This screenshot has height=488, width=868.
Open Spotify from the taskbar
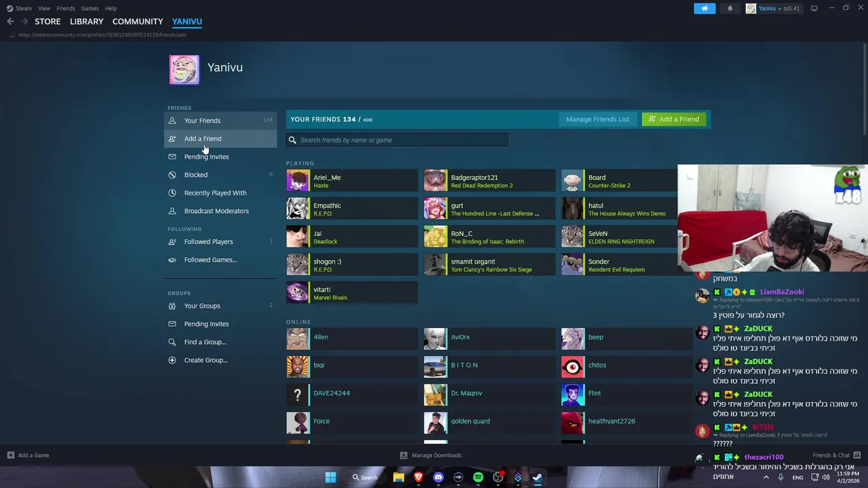478,477
